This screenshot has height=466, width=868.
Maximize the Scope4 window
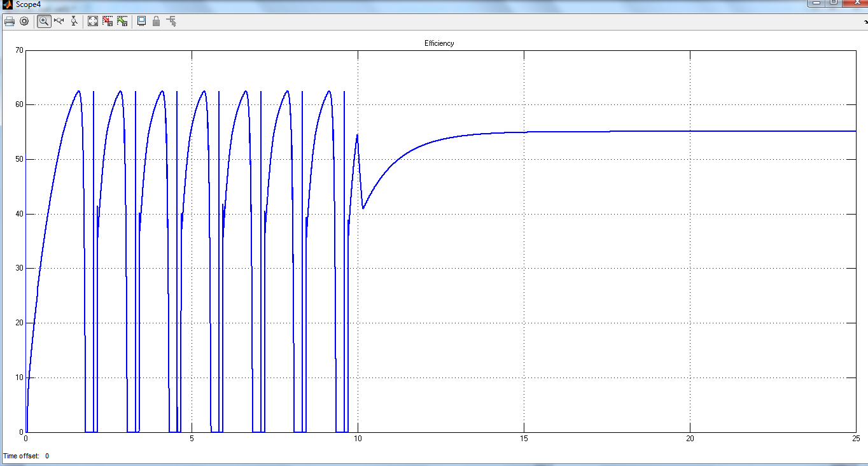click(834, 3)
